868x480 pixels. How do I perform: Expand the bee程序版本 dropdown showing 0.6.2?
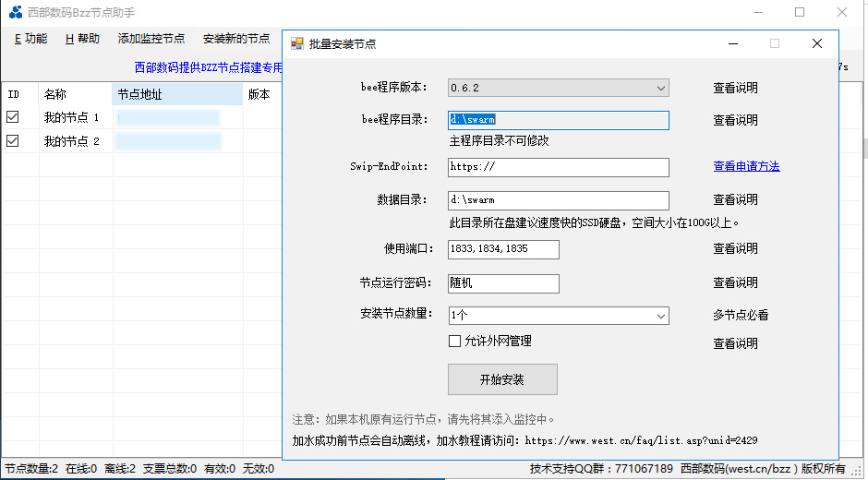tap(660, 88)
